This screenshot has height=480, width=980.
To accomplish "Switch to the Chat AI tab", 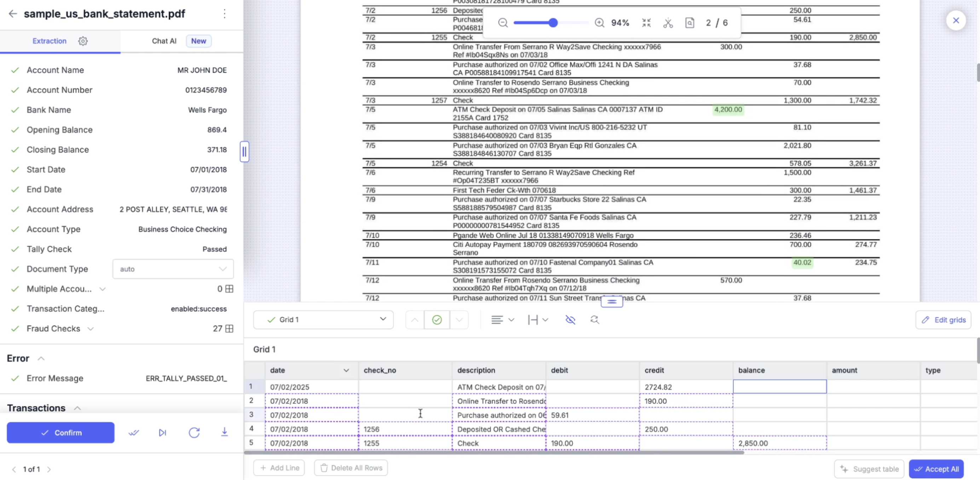I will (164, 41).
